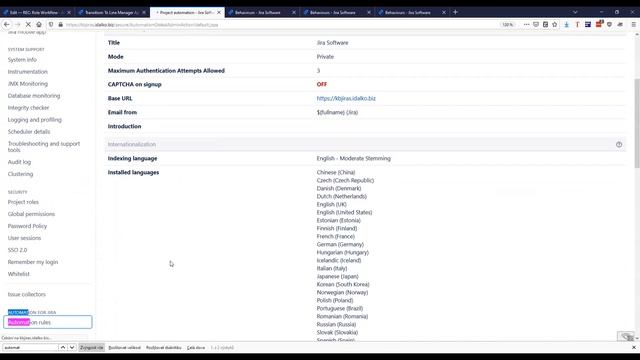Open Password Policy
Image resolution: width=640 pixels, height=360 pixels.
coord(27,226)
